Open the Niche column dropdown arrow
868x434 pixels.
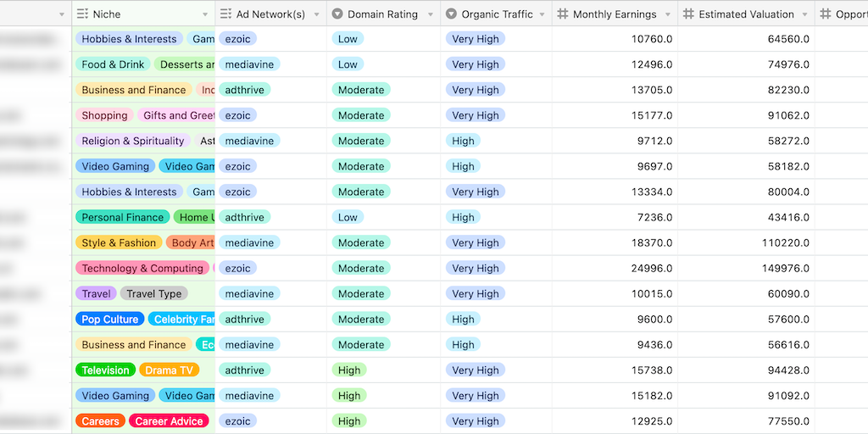point(205,14)
